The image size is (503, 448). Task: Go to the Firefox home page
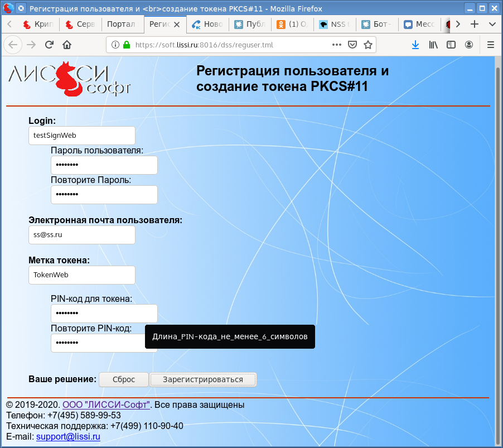coord(67,45)
